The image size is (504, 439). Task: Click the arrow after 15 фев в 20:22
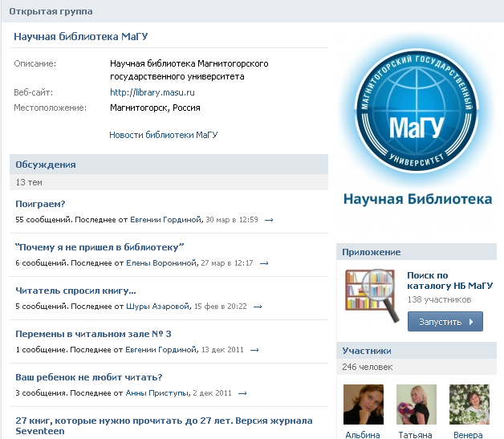258,307
